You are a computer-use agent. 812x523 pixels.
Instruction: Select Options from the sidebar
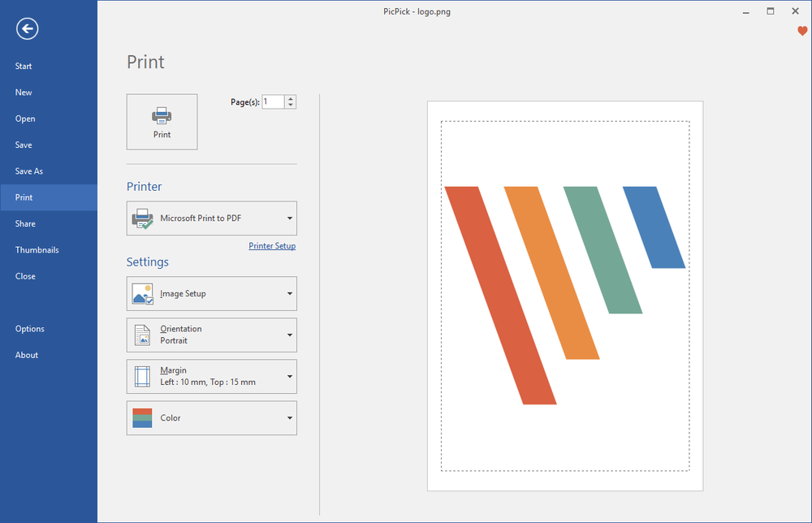(29, 328)
